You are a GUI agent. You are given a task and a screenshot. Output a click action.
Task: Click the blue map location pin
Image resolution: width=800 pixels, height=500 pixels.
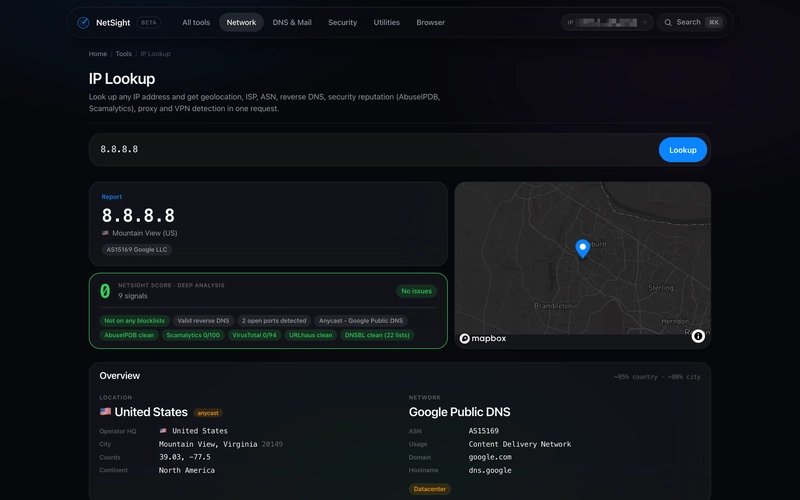click(583, 248)
